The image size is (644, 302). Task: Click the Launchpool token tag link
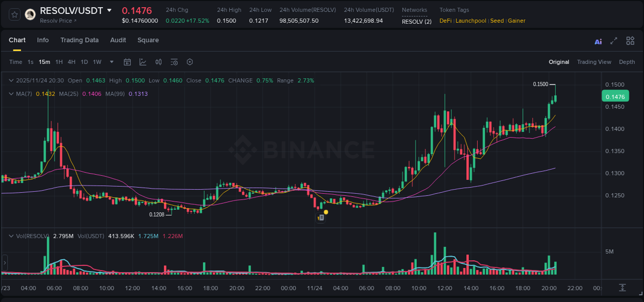tap(470, 21)
